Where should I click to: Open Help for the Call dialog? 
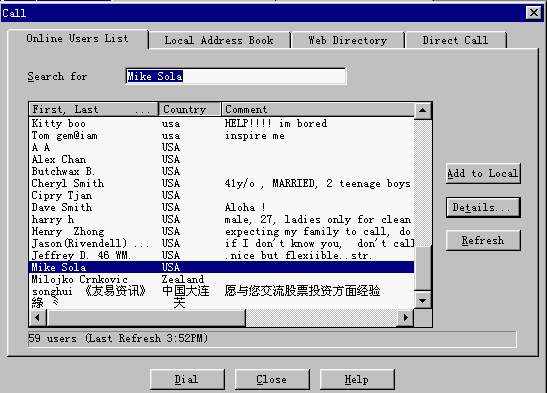tap(357, 379)
